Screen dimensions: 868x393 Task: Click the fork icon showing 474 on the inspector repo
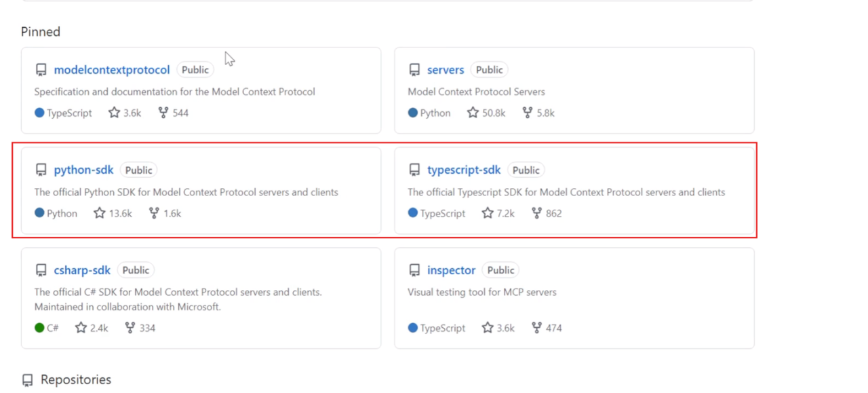(x=536, y=328)
